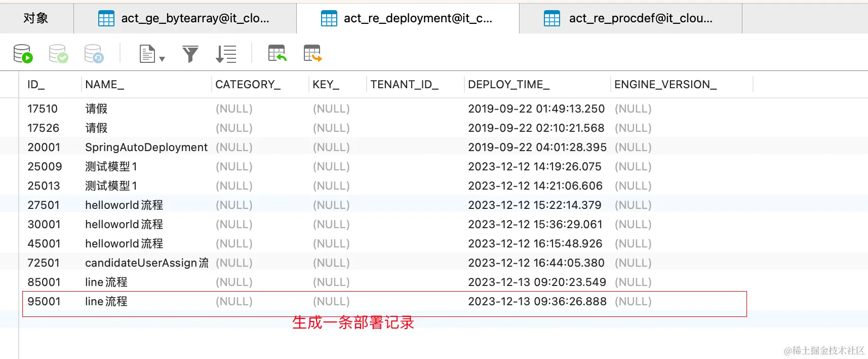868x359 pixels.
Task: Click KEY_ NULL cell in row 20001
Action: [331, 148]
